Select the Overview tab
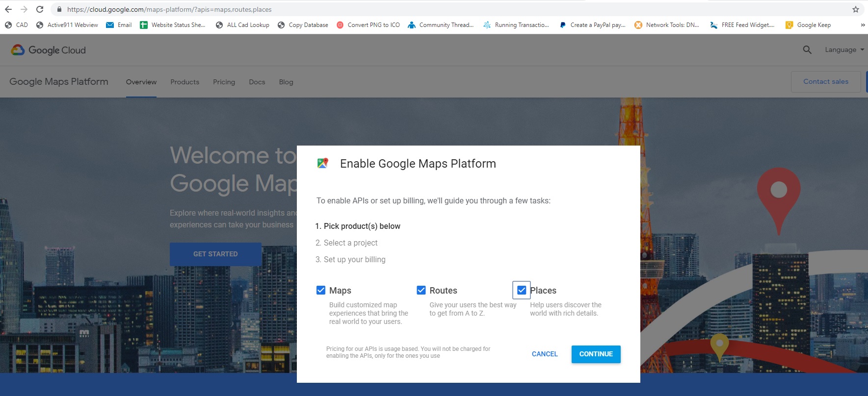The height and width of the screenshot is (396, 868). pos(141,82)
